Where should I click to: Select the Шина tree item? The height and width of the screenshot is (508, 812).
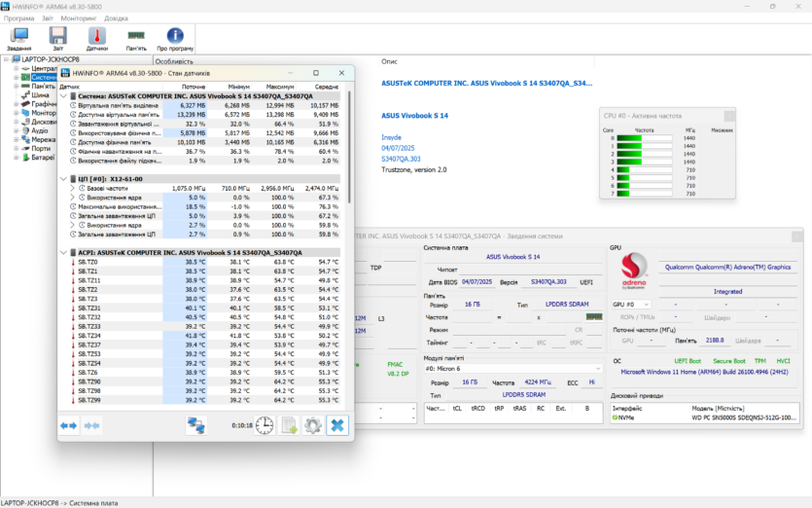point(40,95)
